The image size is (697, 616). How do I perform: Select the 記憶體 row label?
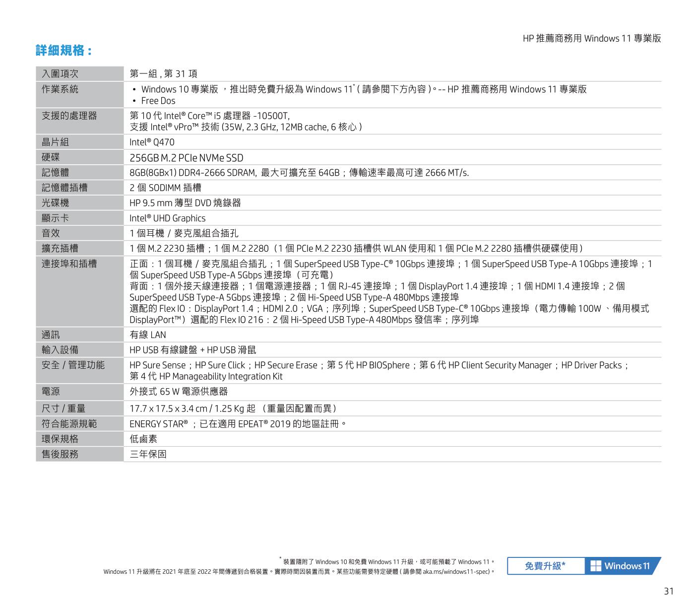click(x=56, y=173)
